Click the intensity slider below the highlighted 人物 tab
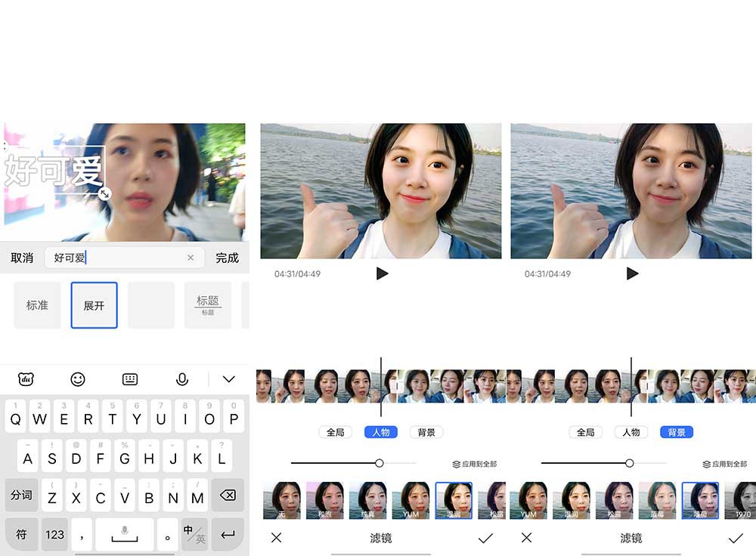The width and height of the screenshot is (756, 556). click(x=380, y=463)
